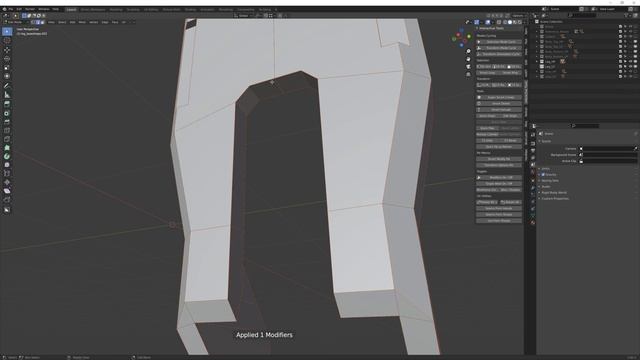Click the viewport pan hand gizmo
This screenshot has width=640, height=360.
(x=468, y=59)
